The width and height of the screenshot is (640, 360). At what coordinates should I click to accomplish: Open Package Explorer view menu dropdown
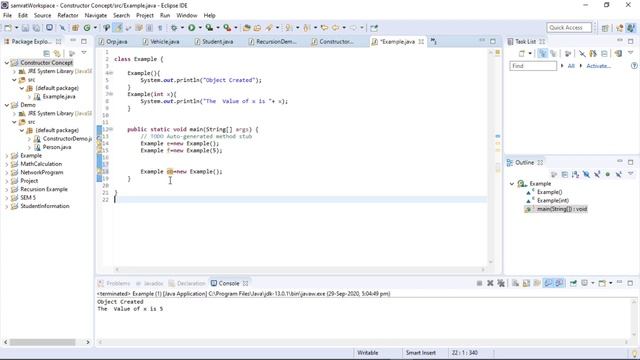tap(84, 53)
